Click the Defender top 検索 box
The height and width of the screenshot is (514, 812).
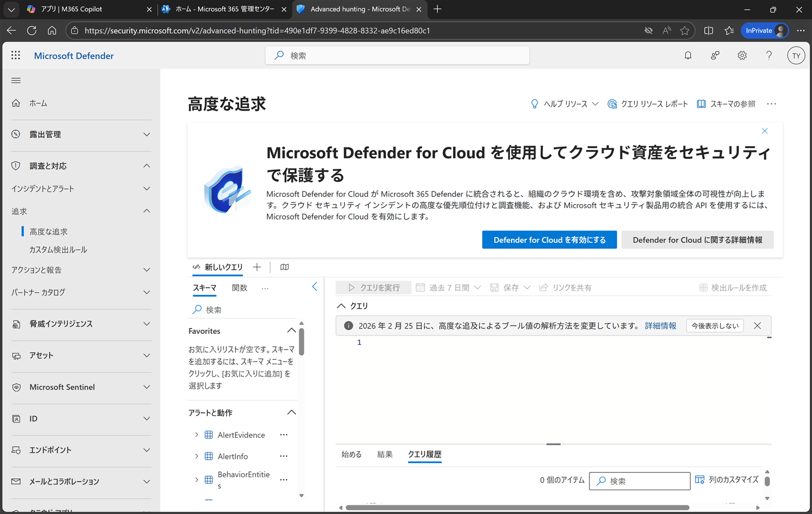397,55
